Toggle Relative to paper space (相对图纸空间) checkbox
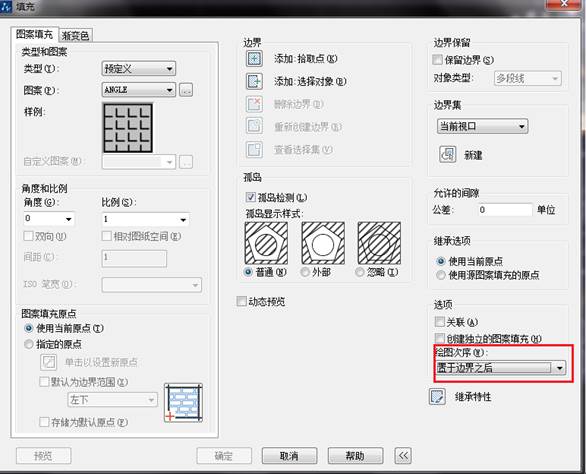586x474 pixels. [107, 236]
